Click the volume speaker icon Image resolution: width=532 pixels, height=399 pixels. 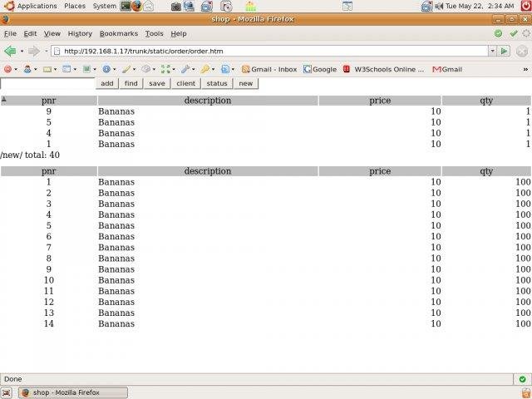click(x=439, y=6)
